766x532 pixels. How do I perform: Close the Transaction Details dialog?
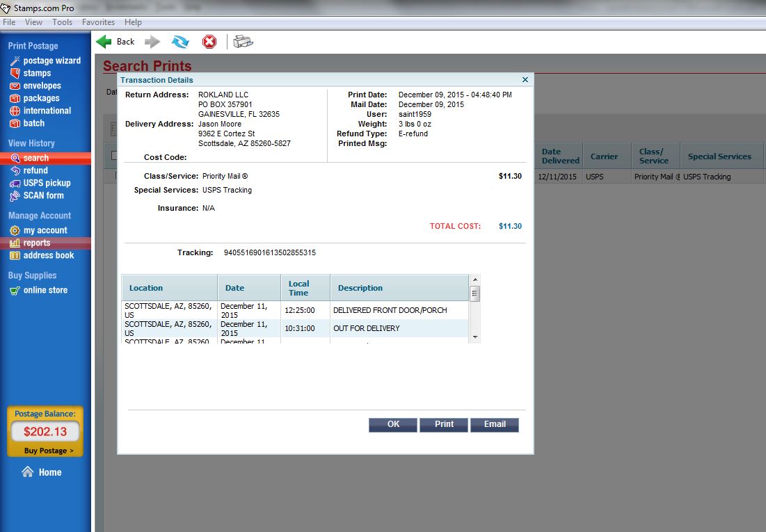(x=525, y=80)
